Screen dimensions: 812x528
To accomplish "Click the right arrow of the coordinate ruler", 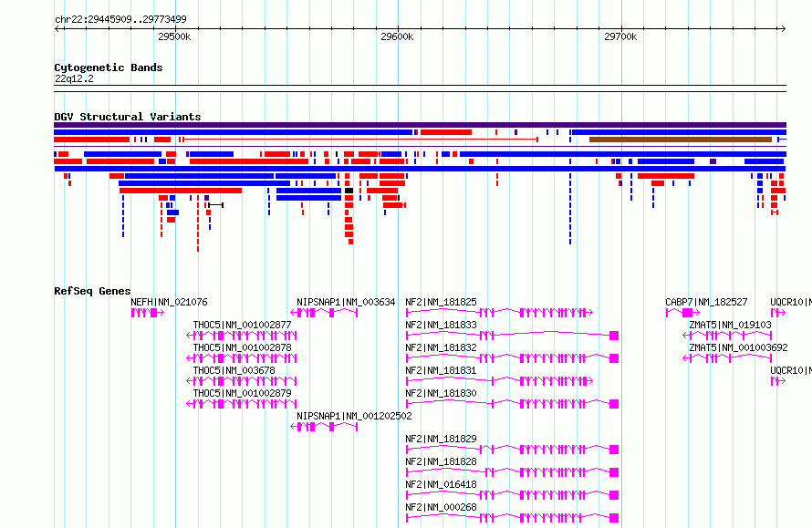I will tap(784, 28).
